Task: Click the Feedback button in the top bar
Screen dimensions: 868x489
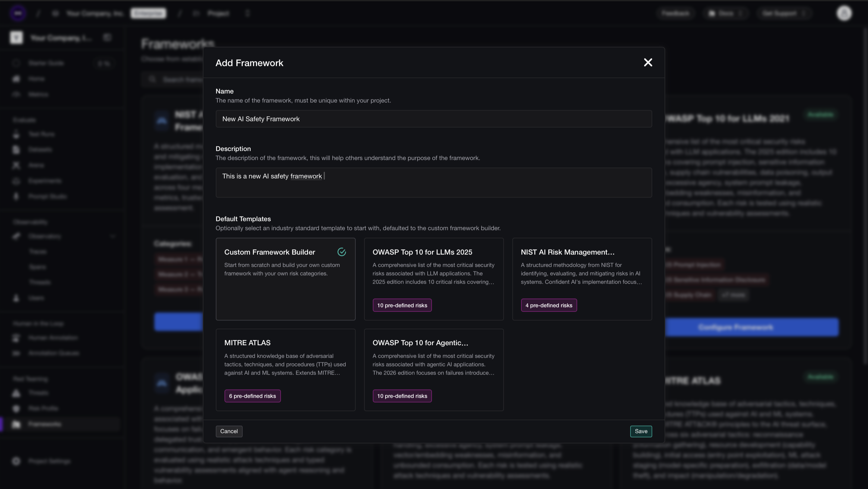Action: (675, 14)
